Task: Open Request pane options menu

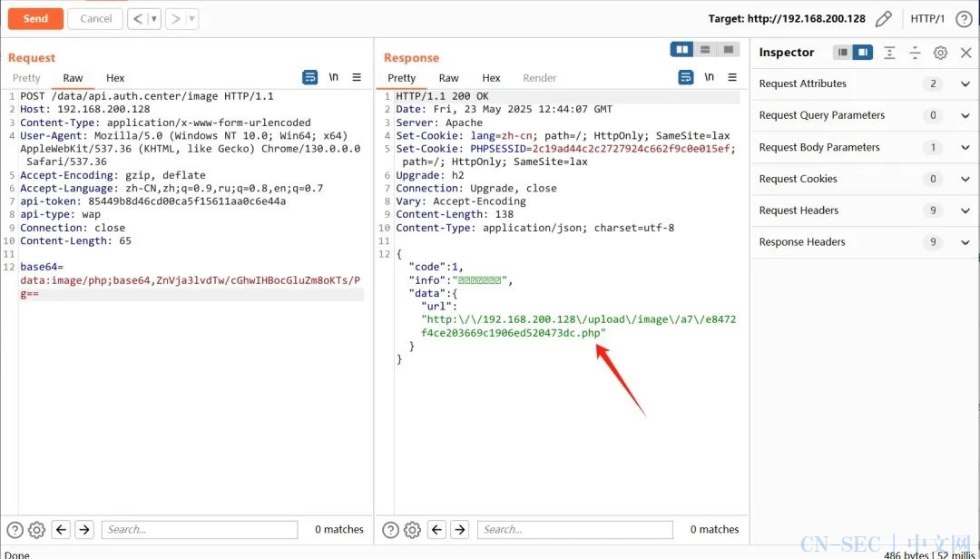Action: pyautogui.click(x=357, y=77)
